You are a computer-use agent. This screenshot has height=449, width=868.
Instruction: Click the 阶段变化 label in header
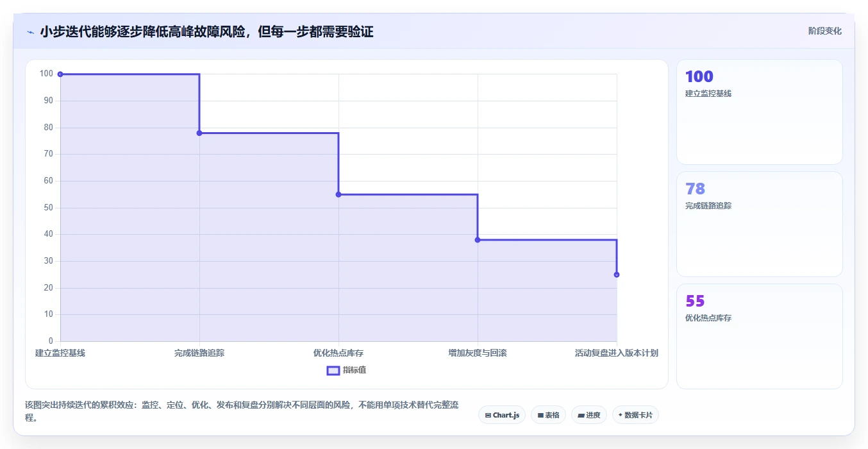click(825, 31)
